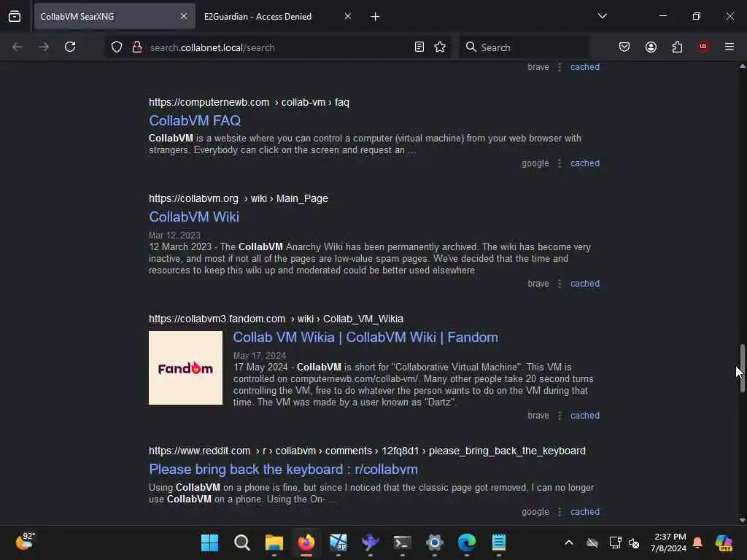Screen dimensions: 747x560
Task: Open cached link at top of page
Action: click(x=585, y=67)
